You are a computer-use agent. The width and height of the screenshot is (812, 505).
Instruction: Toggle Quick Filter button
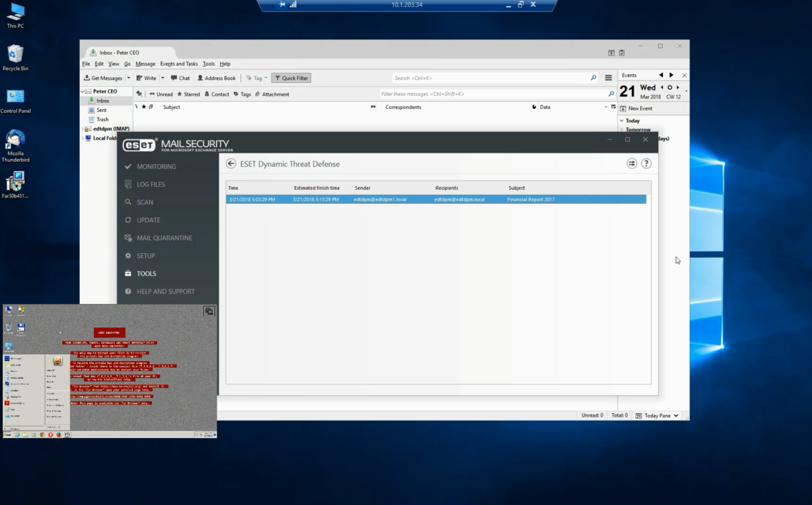(x=291, y=78)
